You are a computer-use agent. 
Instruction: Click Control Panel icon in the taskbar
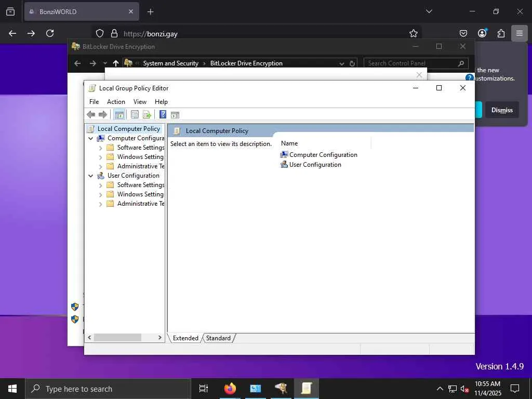256,389
